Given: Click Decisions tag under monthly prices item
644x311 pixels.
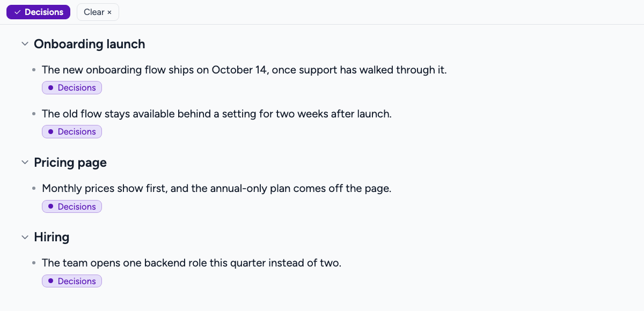Looking at the screenshot, I should coord(72,206).
